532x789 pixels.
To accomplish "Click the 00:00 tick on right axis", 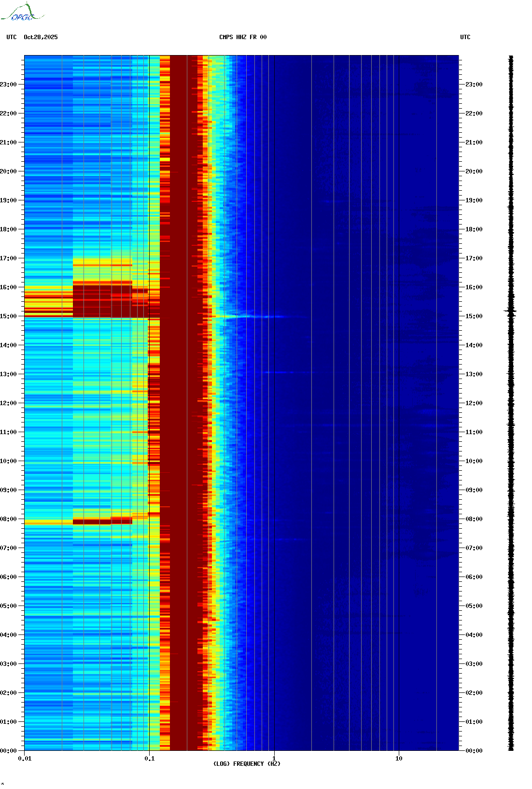I will [473, 751].
